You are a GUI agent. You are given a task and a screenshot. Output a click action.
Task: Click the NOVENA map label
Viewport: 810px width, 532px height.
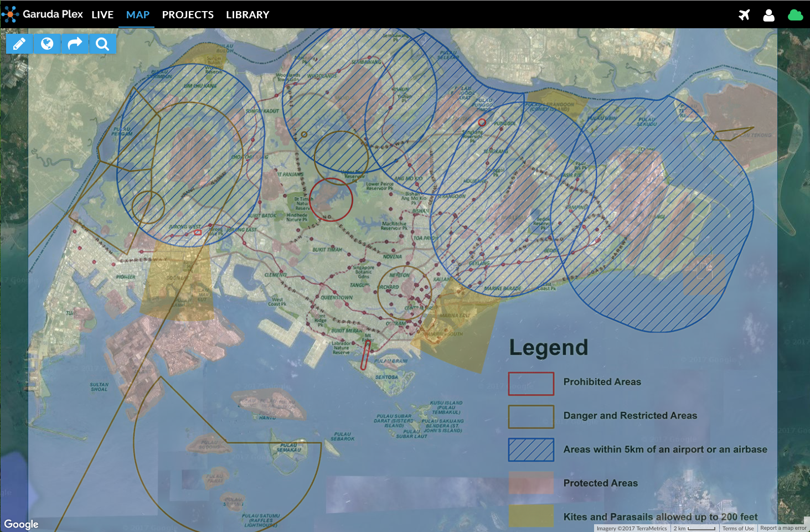[393, 257]
